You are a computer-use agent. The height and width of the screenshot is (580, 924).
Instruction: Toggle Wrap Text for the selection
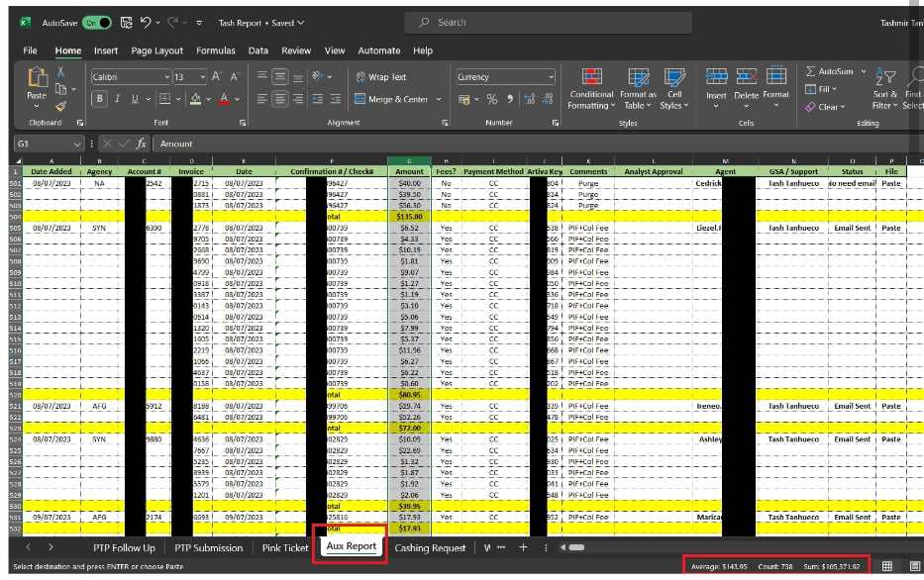(x=380, y=76)
